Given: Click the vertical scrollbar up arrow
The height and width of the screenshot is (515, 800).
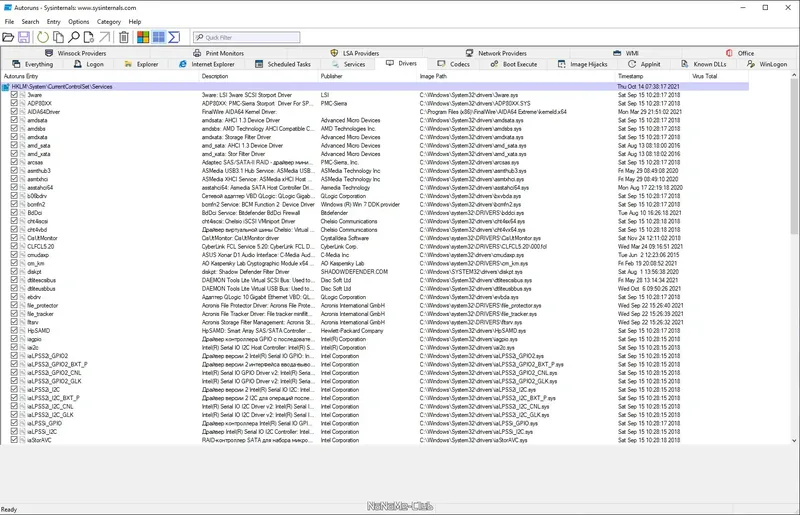Looking at the screenshot, I should coord(794,76).
